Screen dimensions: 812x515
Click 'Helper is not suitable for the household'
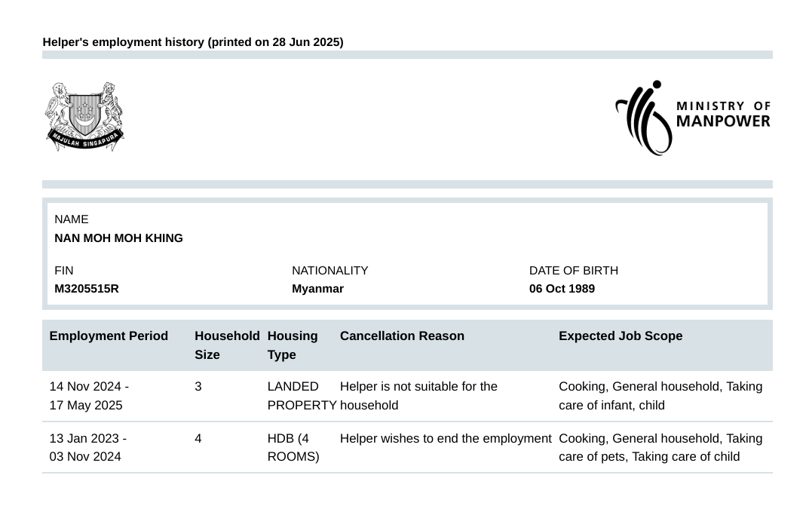pos(418,396)
